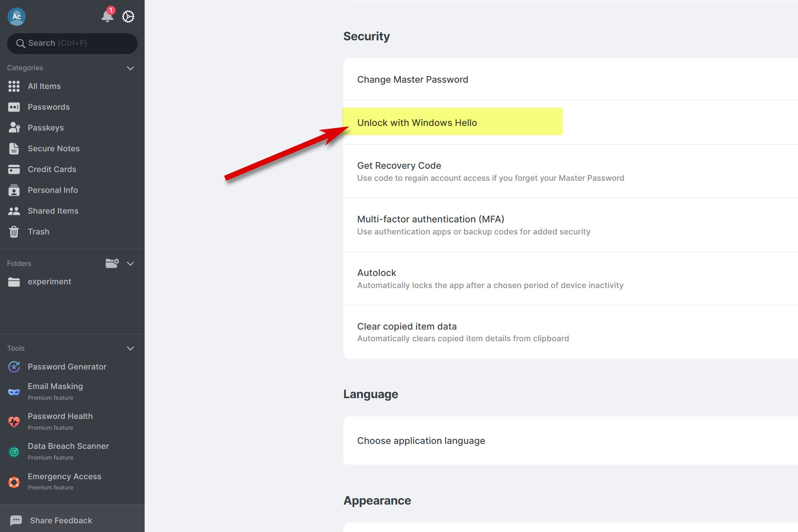
Task: Click the experiment folder
Action: point(50,281)
